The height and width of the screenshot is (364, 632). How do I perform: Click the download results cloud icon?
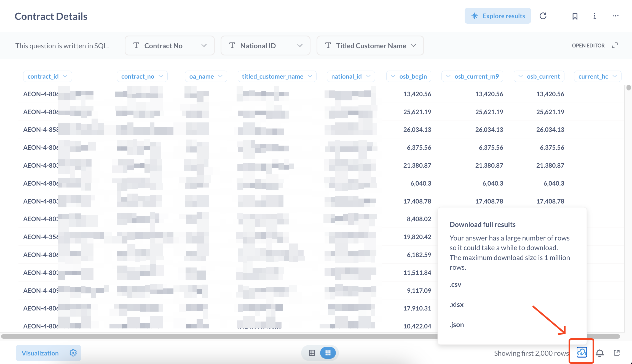(582, 352)
